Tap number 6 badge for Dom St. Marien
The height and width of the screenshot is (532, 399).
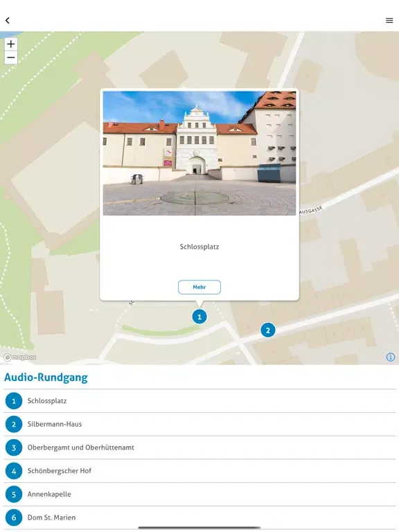pyautogui.click(x=14, y=517)
